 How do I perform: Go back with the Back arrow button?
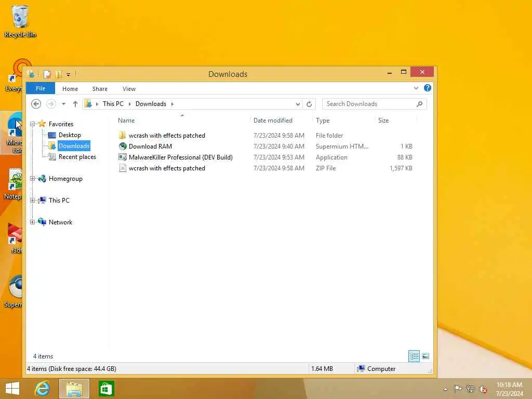[x=36, y=104]
